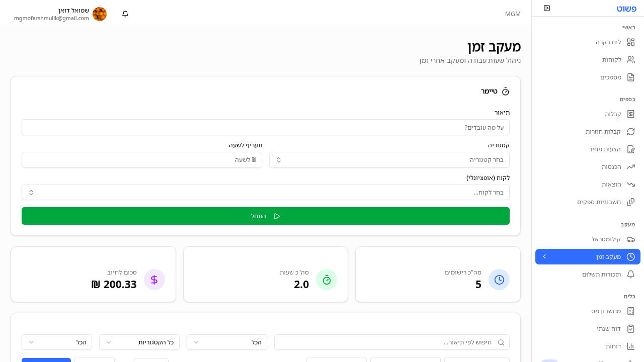Open the קבלות receipts icon
The width and height of the screenshot is (644, 362).
pos(631,114)
